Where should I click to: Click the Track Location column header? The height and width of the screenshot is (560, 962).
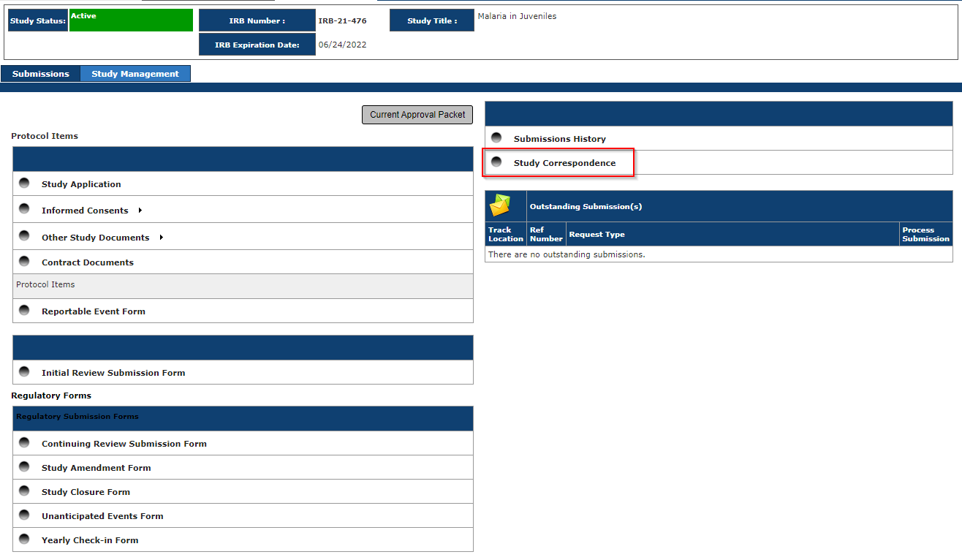coord(506,234)
